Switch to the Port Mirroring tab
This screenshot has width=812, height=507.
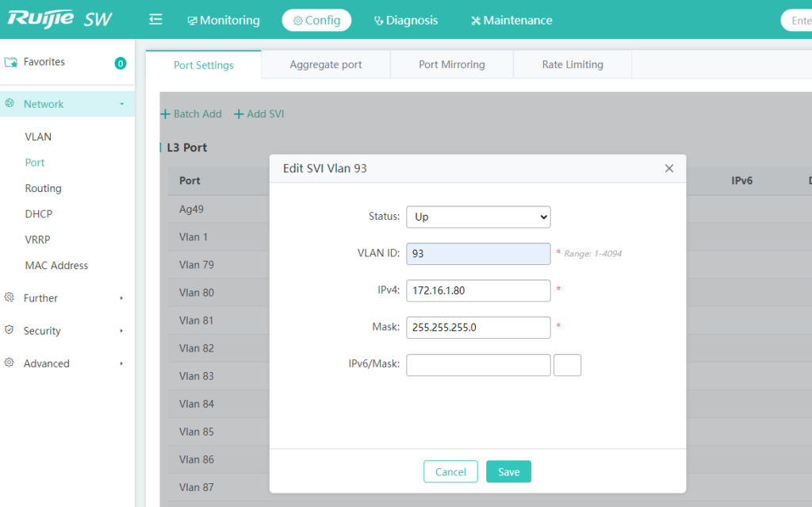450,64
